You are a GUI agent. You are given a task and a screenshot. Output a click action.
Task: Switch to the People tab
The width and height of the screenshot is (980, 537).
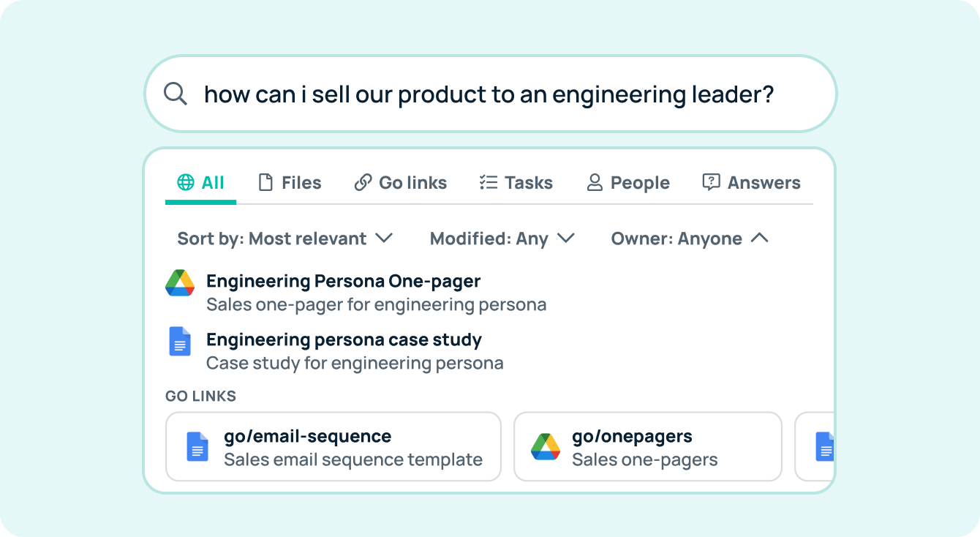coord(629,182)
